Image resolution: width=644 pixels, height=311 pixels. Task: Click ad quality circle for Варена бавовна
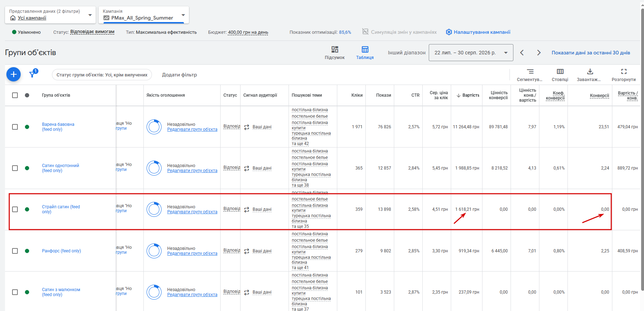154,127
